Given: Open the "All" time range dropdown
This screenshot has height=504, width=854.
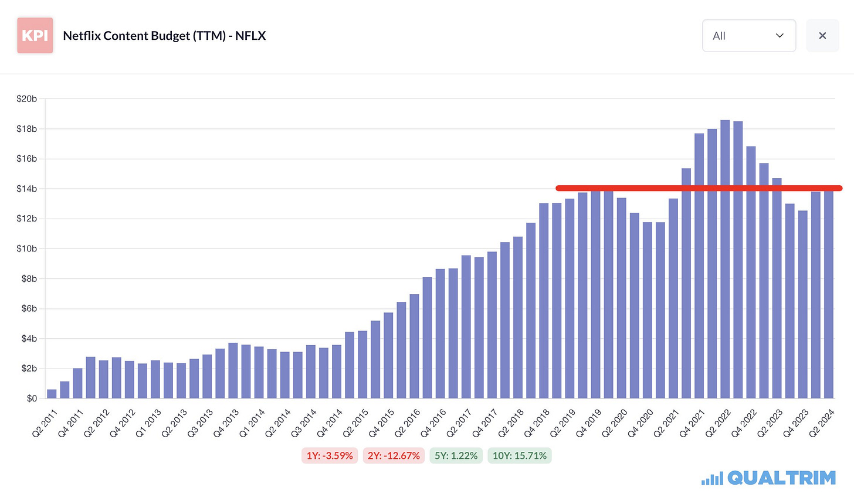Looking at the screenshot, I should 748,36.
